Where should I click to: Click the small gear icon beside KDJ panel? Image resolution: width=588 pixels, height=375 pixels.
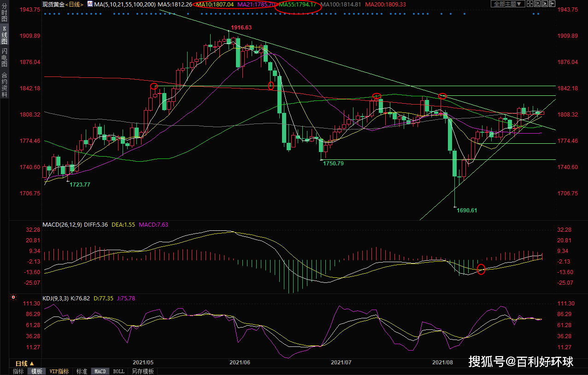tap(13, 298)
